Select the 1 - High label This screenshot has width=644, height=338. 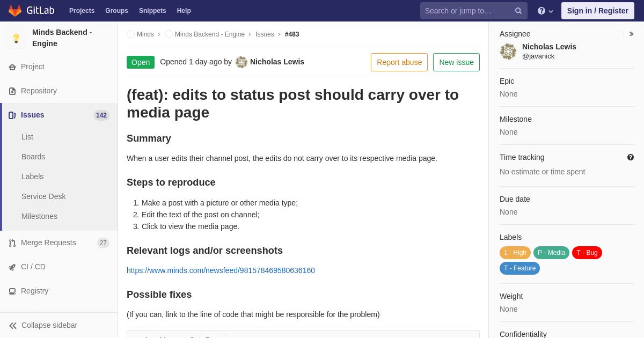[x=515, y=253]
